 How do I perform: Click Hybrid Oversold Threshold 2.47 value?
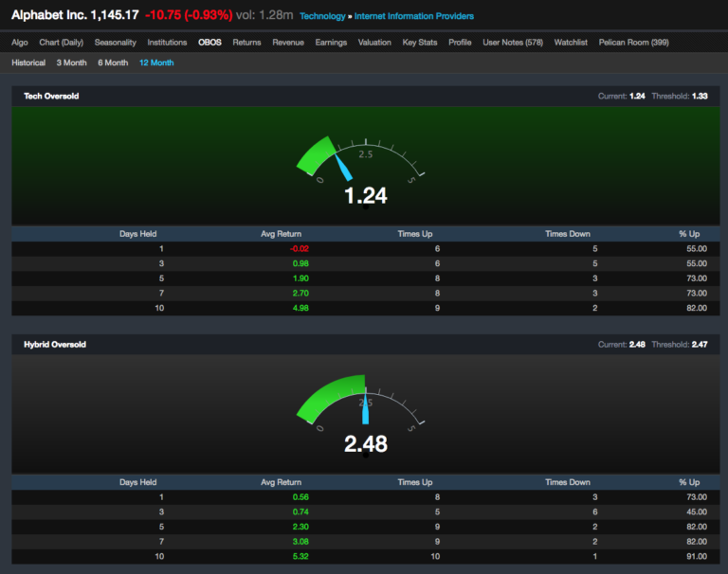700,345
